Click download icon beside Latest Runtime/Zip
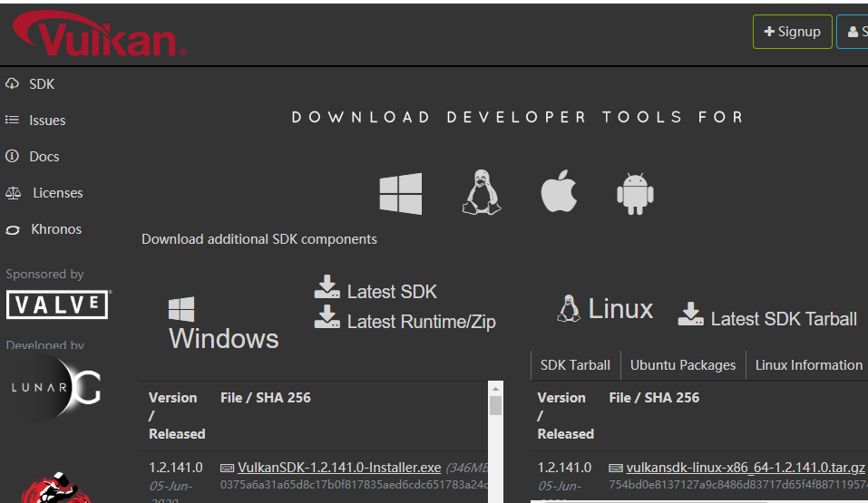Viewport: 868px width, 503px height. point(327,316)
